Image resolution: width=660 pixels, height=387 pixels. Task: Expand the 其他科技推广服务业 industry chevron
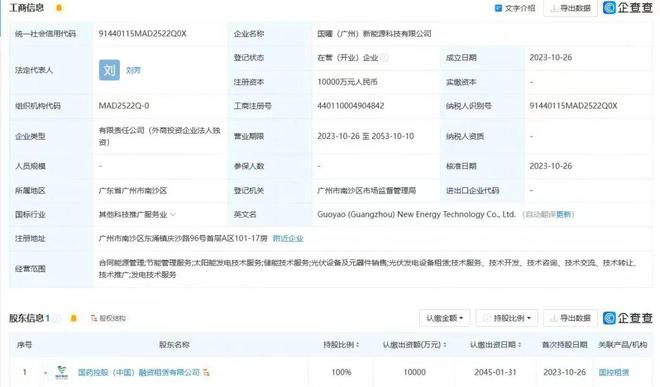point(173,214)
